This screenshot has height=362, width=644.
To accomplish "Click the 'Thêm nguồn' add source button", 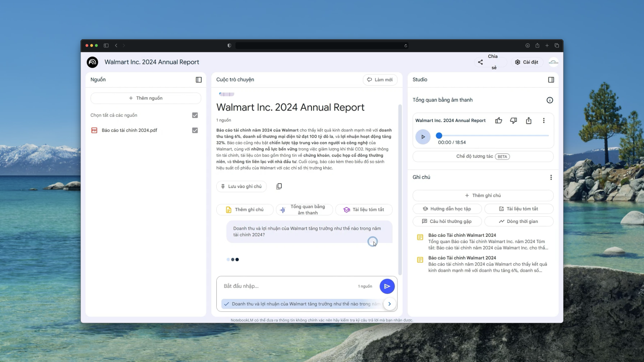I will coord(146,98).
